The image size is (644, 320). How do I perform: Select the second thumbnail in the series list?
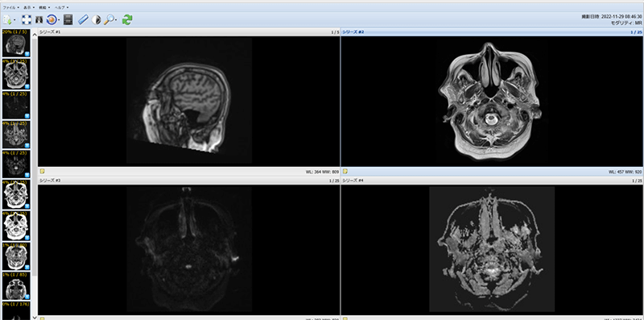[16, 73]
